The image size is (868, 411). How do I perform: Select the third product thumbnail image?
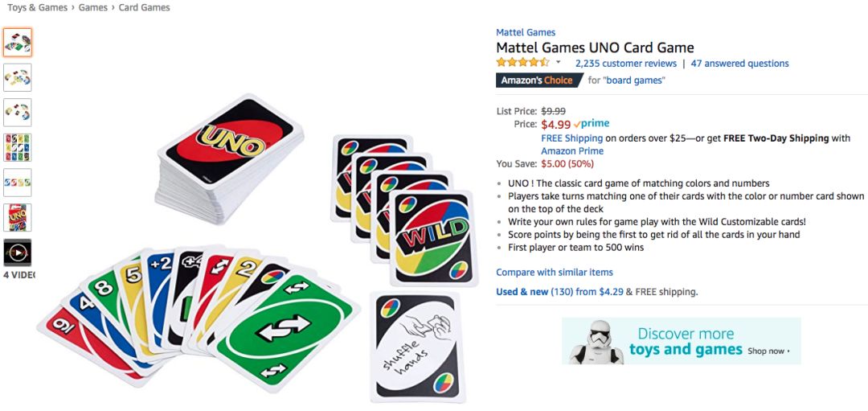tap(17, 113)
